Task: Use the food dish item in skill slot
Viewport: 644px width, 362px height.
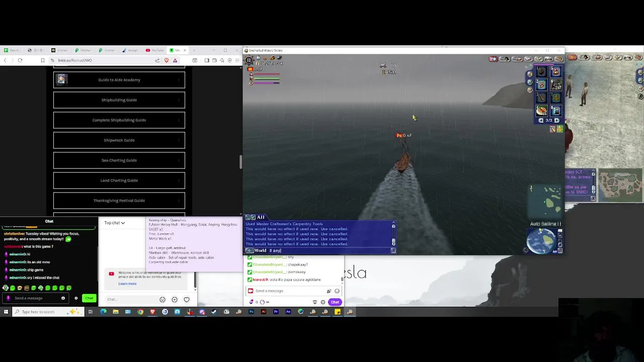Action: [541, 111]
